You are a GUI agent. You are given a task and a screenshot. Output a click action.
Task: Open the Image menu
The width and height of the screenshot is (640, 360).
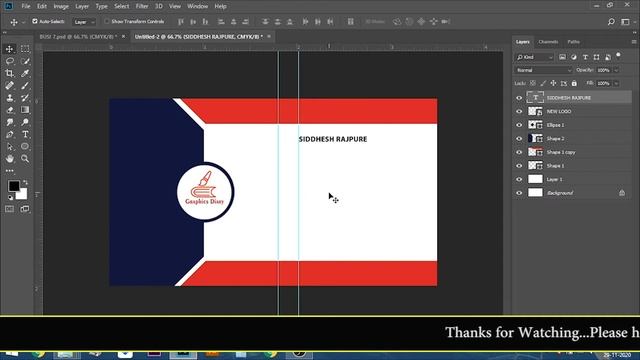[61, 6]
